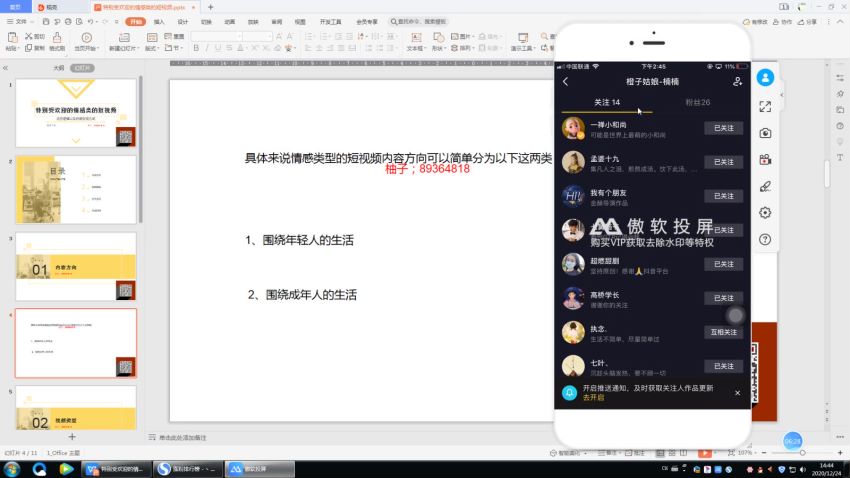Start slideshow from current slide icon
Screen dimensions: 850x478
point(86,37)
